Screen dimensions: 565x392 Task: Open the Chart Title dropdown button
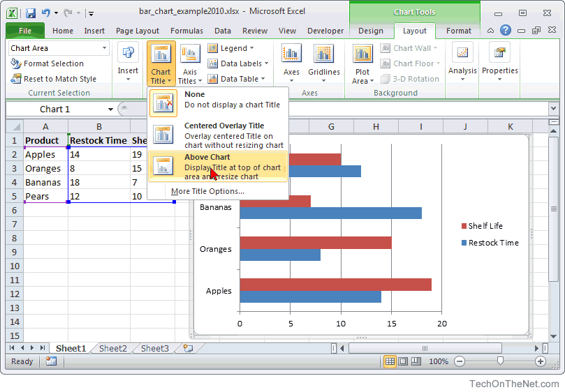click(x=161, y=63)
